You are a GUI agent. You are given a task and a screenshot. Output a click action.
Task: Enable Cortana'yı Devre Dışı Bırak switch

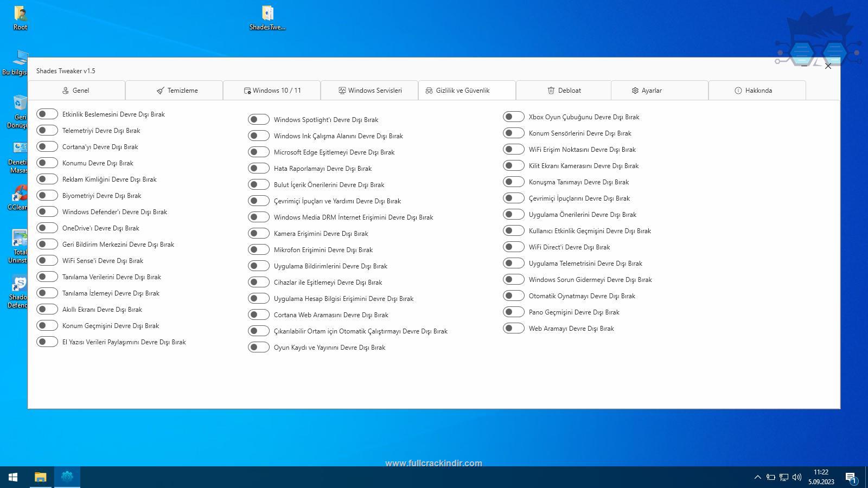(47, 146)
